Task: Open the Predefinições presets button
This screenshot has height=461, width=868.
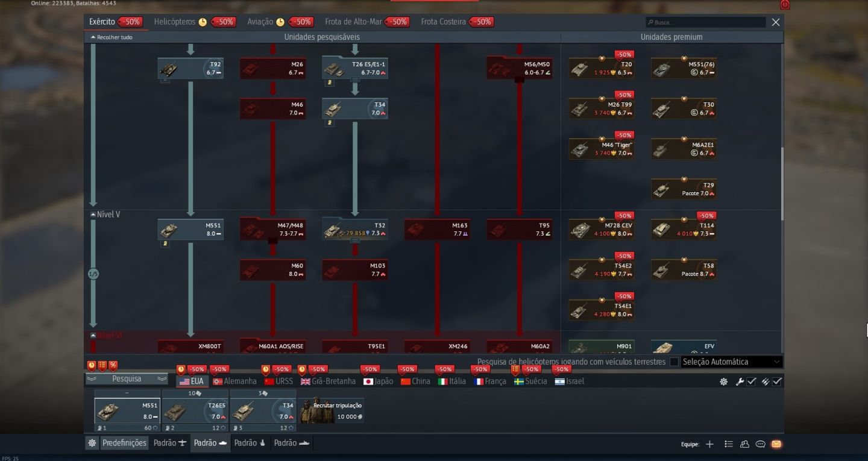Action: [x=124, y=443]
